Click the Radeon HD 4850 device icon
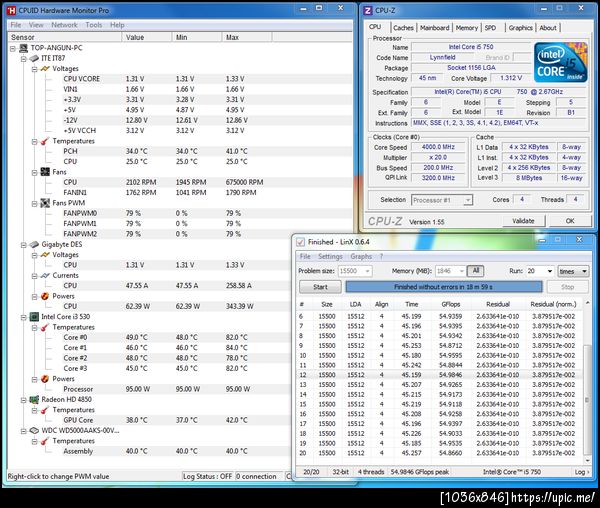The image size is (600, 508). coord(33,400)
